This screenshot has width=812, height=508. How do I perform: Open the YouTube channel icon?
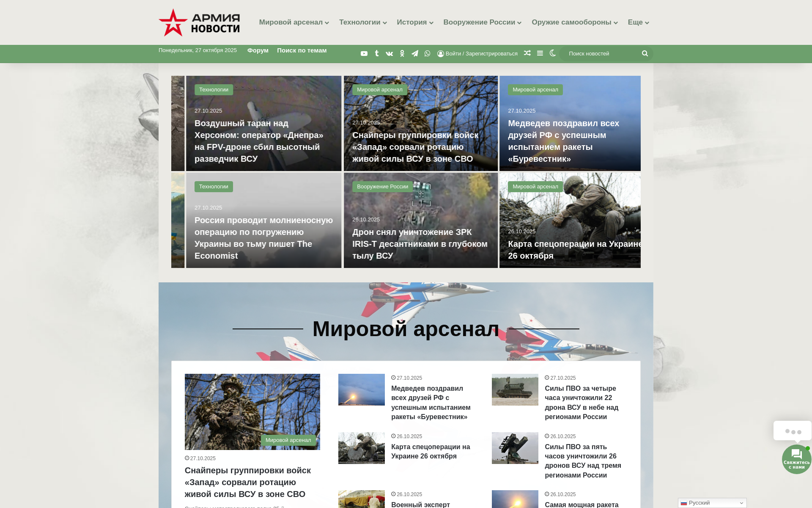coord(364,54)
